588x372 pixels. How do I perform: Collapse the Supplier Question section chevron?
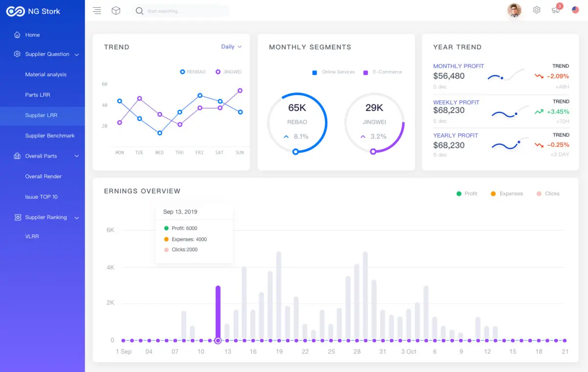(77, 55)
